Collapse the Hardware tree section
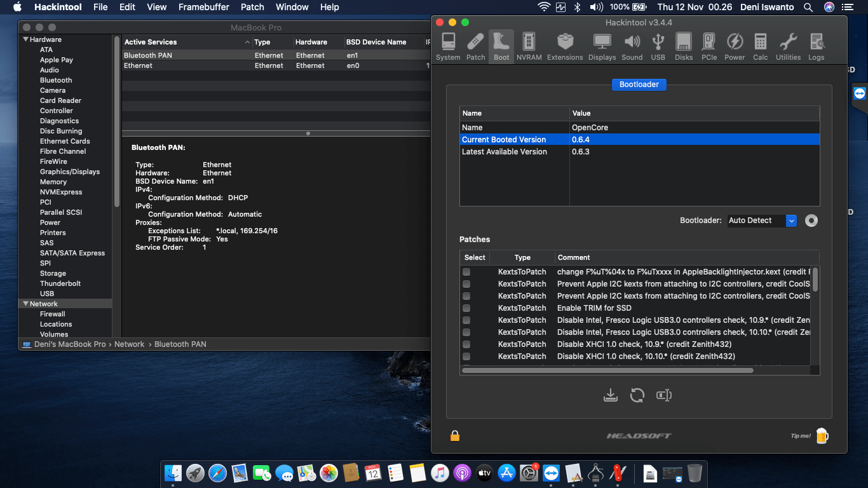Screen dimensions: 868x488 click(25, 39)
